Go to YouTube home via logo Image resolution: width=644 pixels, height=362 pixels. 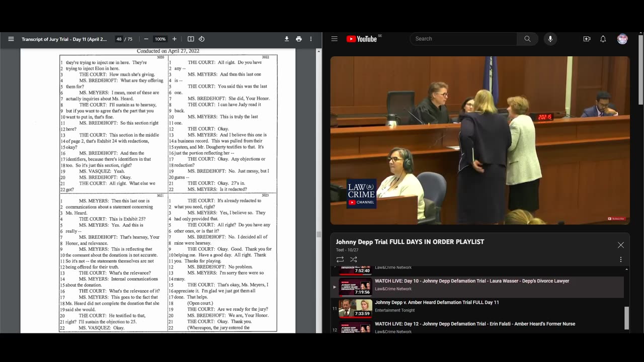tap(362, 39)
